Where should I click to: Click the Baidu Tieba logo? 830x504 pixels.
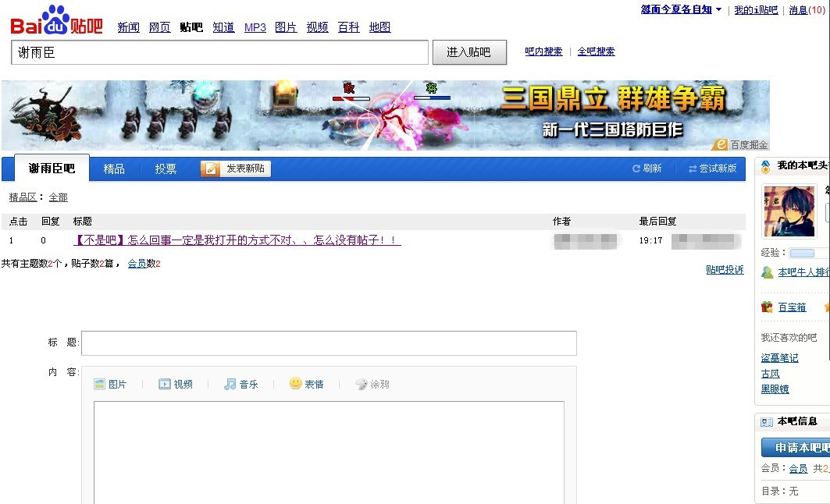[x=56, y=20]
